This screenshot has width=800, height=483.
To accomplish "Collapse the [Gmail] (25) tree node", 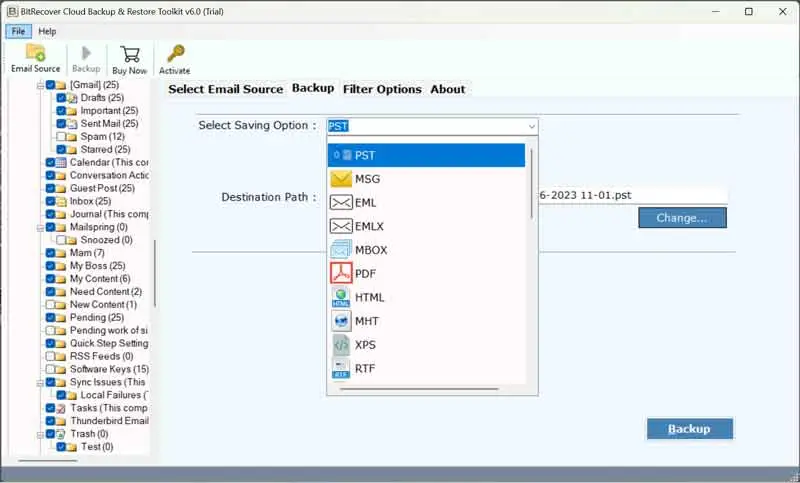I will 40,86.
